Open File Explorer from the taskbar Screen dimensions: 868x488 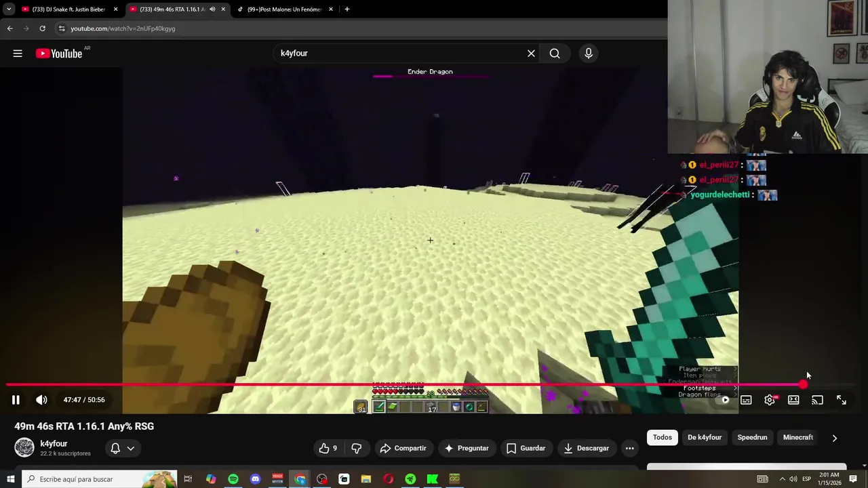366,479
